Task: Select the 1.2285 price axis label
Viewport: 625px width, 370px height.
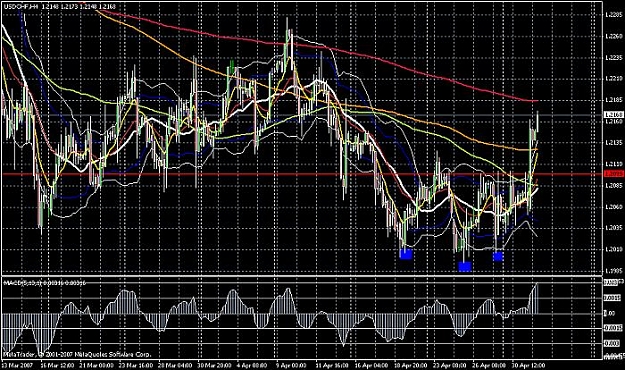Action: pos(614,15)
